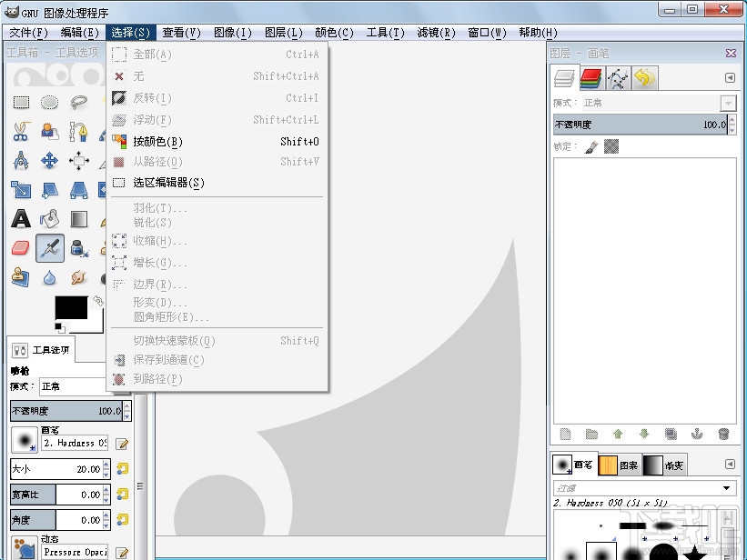Viewport: 747px width, 560px height.
Task: Select the Clone stamp tool
Action: [18, 275]
